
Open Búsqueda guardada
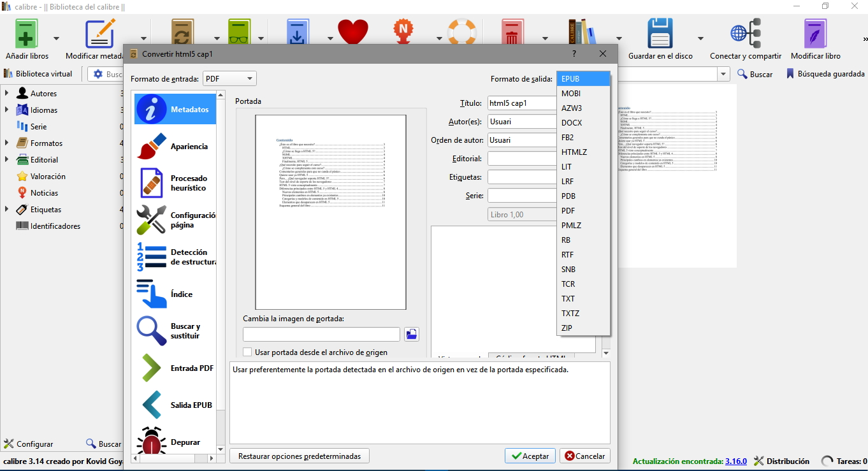825,74
